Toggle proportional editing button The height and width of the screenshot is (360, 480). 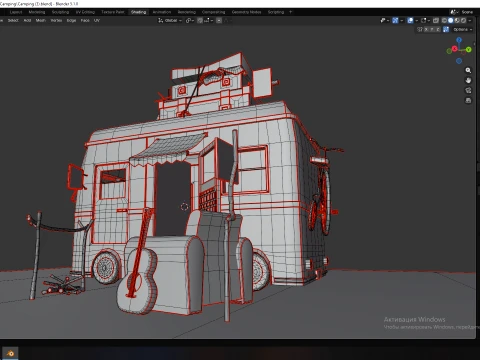(x=219, y=20)
